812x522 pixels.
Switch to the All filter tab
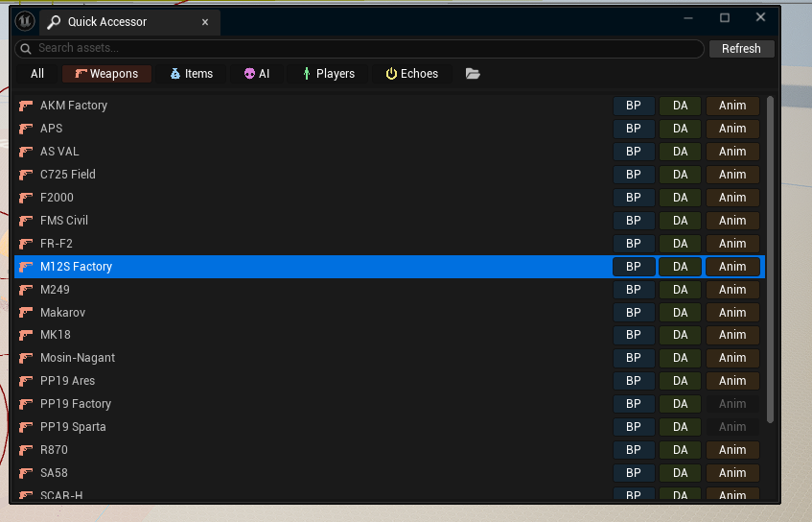(x=36, y=74)
